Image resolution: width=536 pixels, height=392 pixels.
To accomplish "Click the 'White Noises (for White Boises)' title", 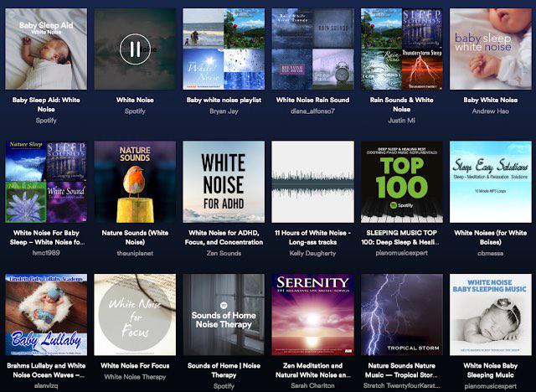I will point(491,238).
